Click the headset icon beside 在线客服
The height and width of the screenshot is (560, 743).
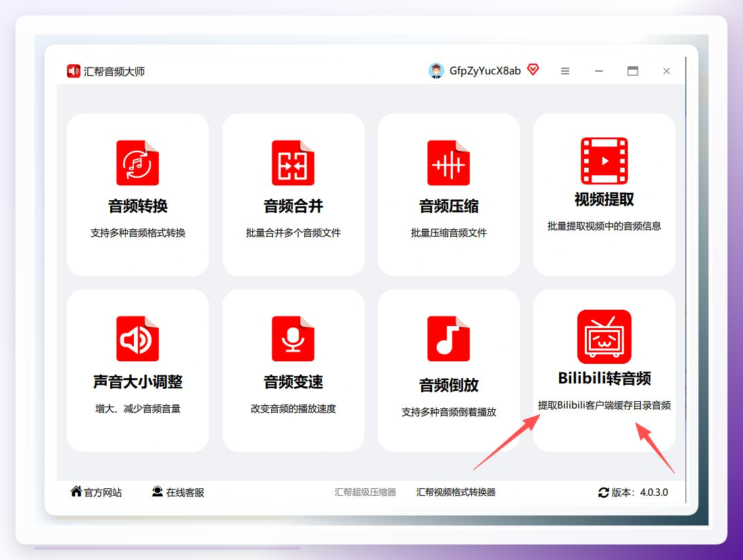[158, 491]
